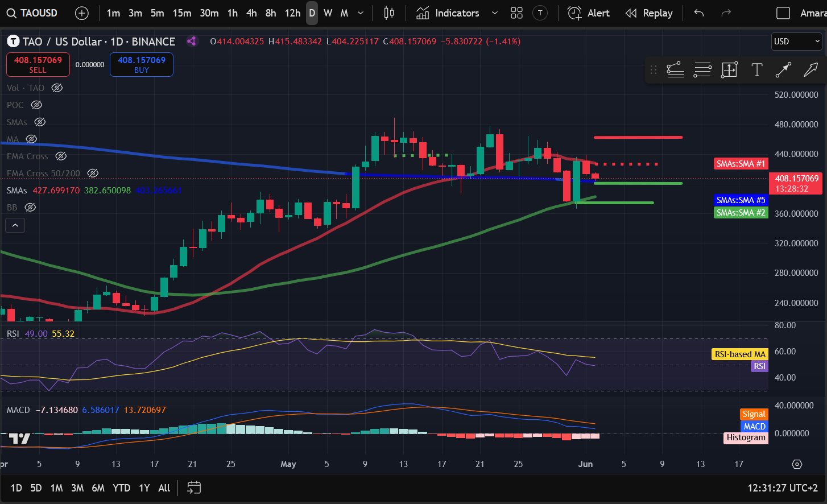827x504 pixels.
Task: Show the EMA Cross indicator
Action: point(61,156)
